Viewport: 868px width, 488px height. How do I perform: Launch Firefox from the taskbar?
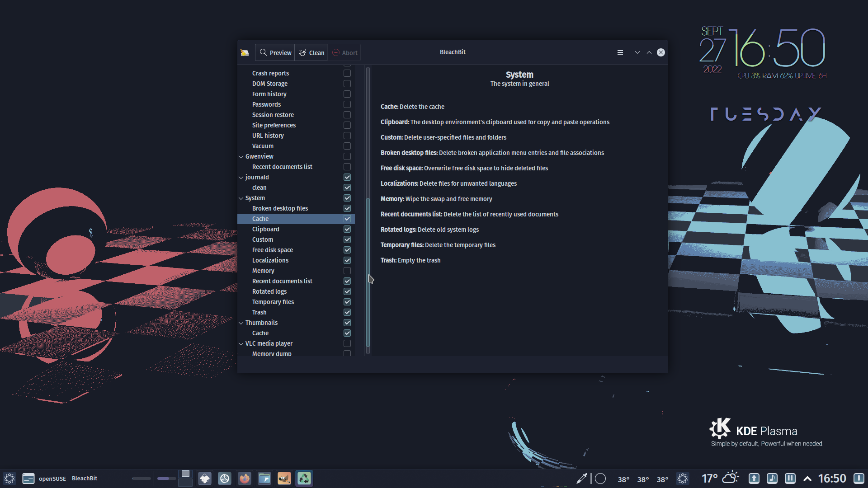pos(245,479)
